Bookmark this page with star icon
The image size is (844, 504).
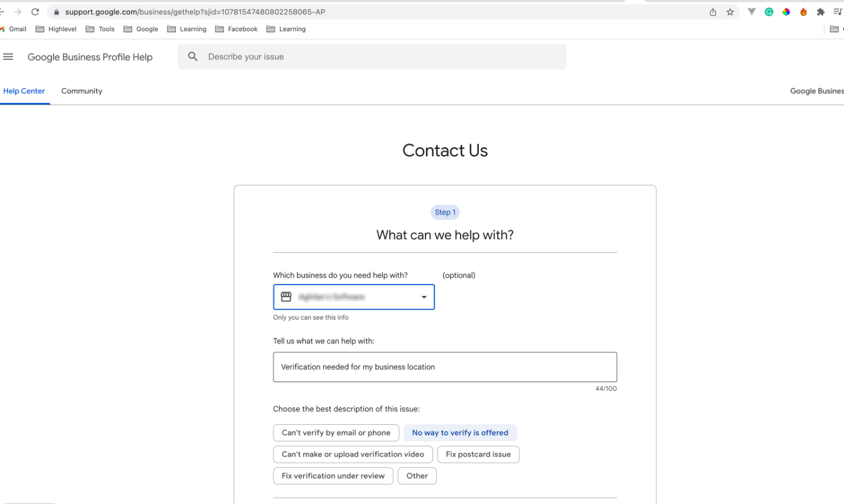coord(730,12)
